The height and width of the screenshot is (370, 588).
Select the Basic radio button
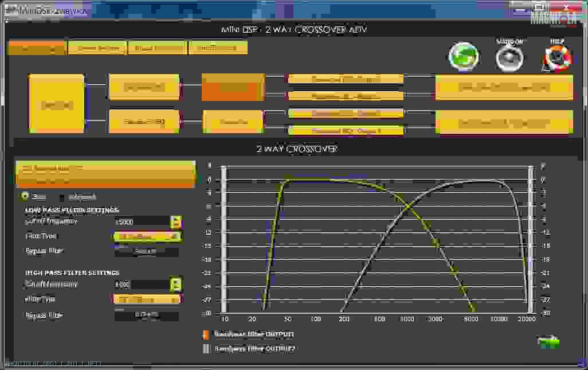coord(25,196)
